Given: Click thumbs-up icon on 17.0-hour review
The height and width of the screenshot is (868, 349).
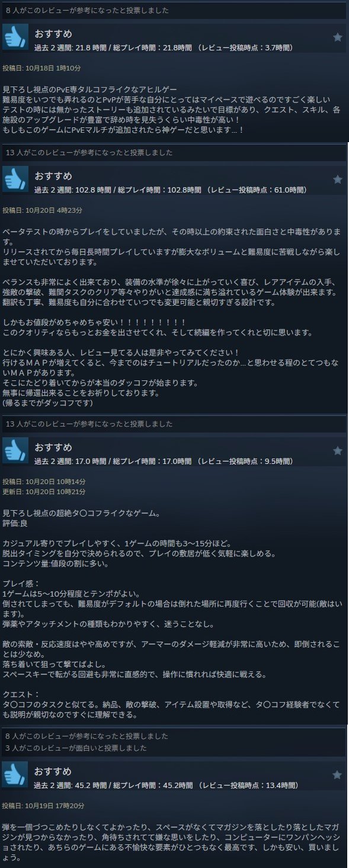Looking at the screenshot, I should [15, 450].
